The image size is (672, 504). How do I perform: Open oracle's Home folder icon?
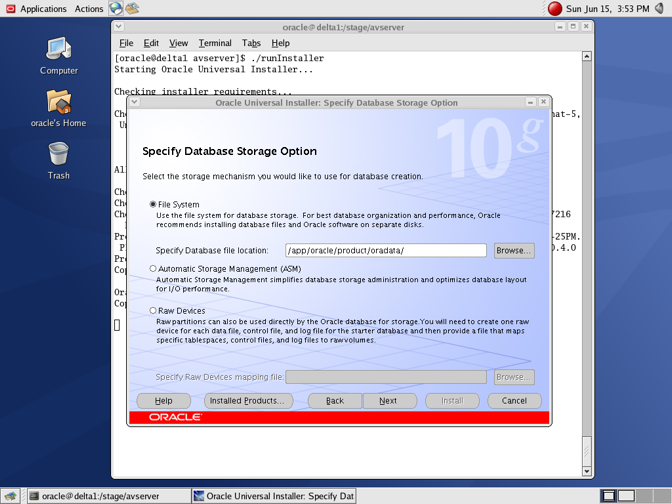click(59, 108)
